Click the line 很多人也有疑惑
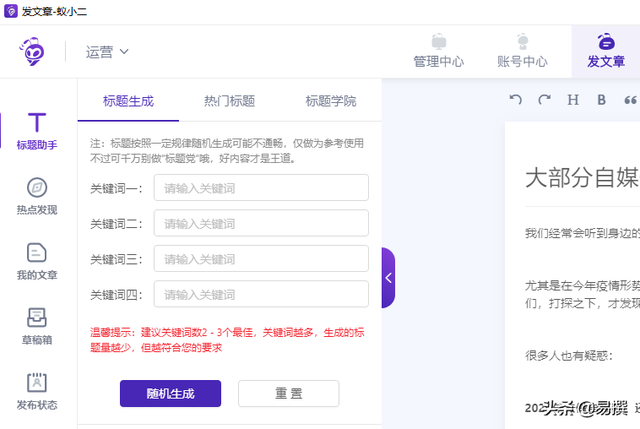Viewport: 640px width, 429px height. [569, 356]
